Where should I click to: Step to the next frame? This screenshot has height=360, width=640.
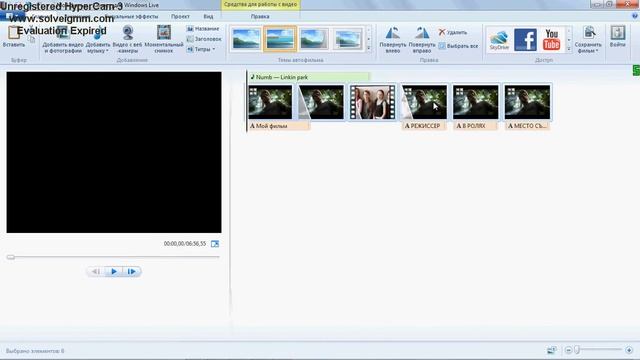click(131, 271)
